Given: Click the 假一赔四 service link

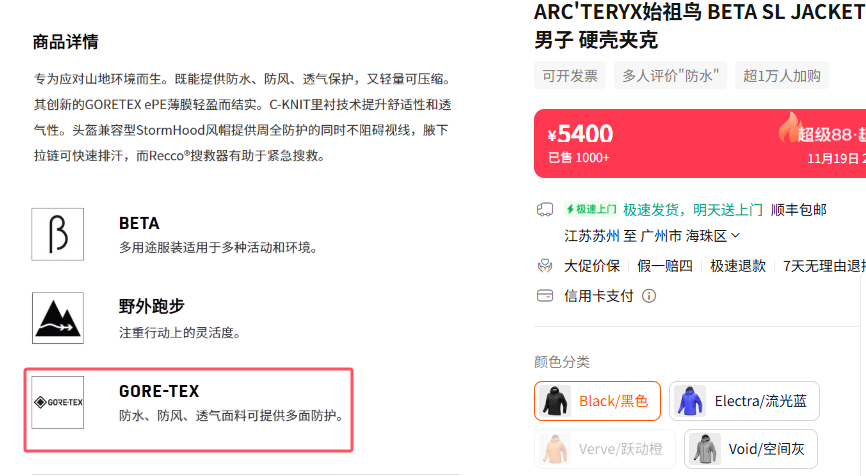Looking at the screenshot, I should 665,266.
